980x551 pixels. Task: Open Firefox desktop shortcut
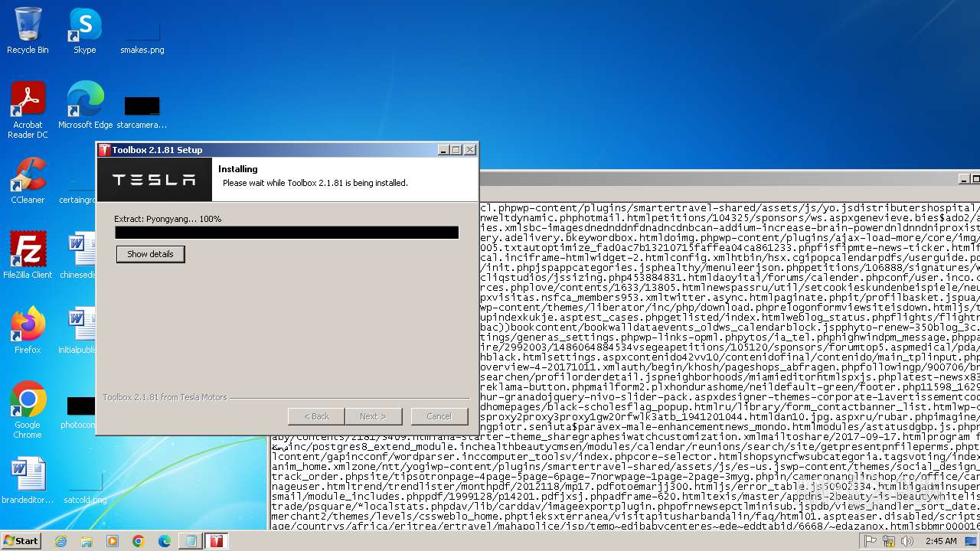tap(28, 330)
